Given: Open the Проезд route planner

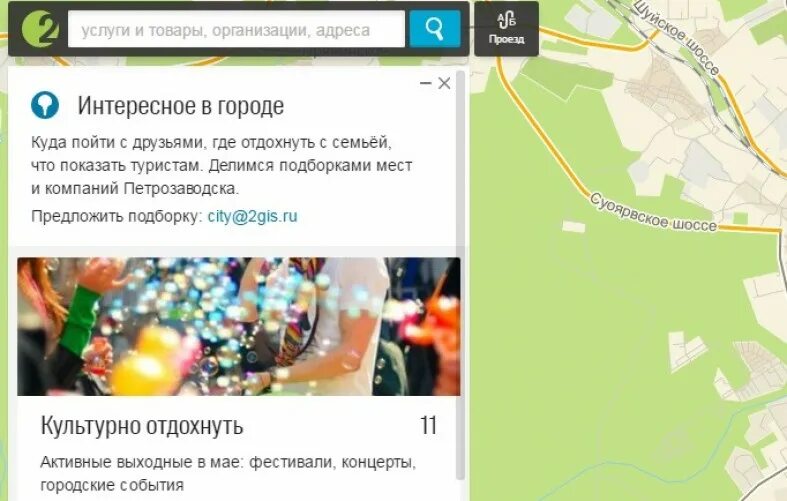Looking at the screenshot, I should (506, 29).
